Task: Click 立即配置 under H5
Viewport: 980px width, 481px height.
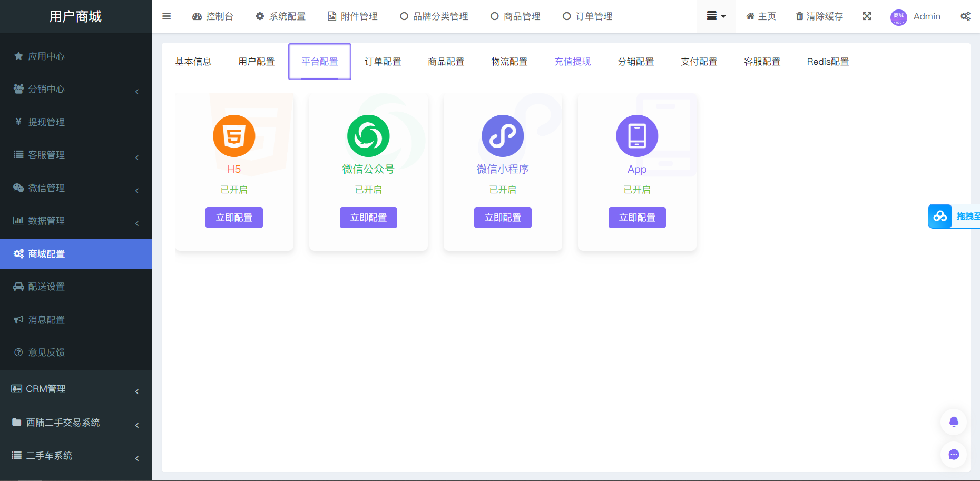Action: coord(234,218)
